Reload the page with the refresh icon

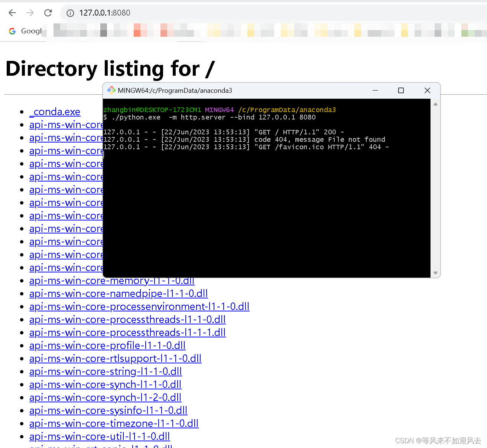pyautogui.click(x=48, y=13)
